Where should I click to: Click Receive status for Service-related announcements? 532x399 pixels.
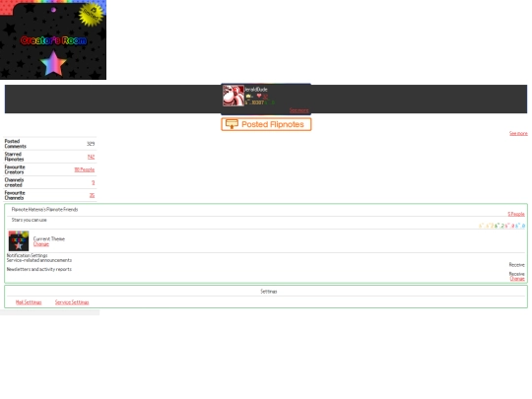click(x=517, y=265)
